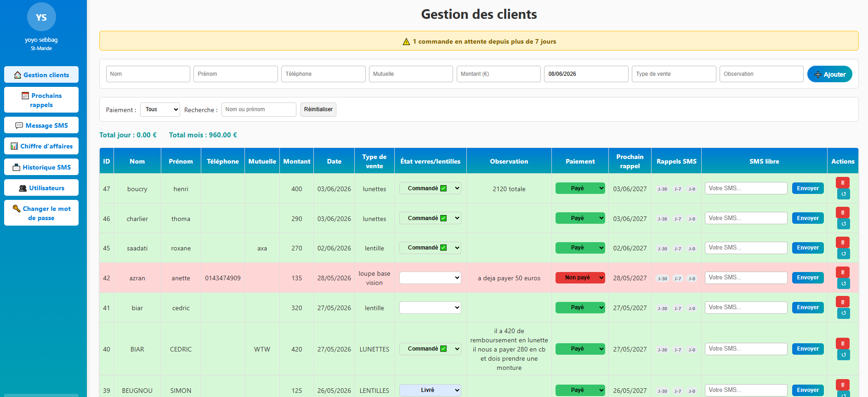Screen dimensions: 868x397
Task: Click the Réinitialiser filter button
Action: point(318,109)
